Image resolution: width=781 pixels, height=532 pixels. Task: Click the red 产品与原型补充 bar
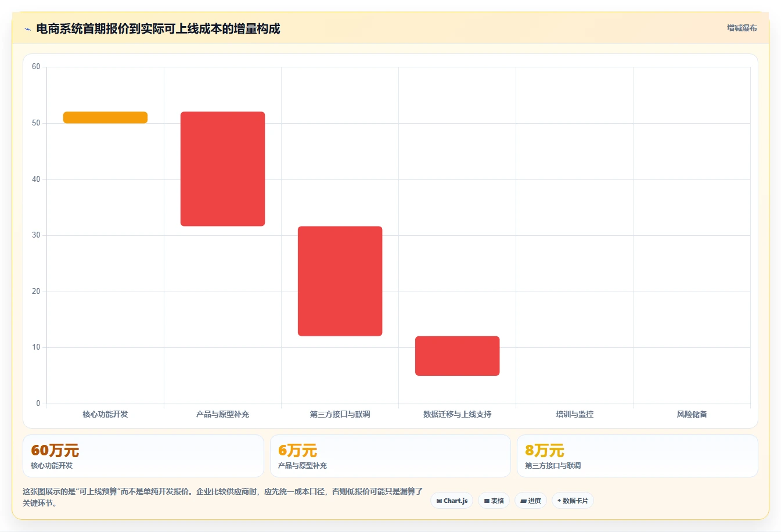pos(222,168)
